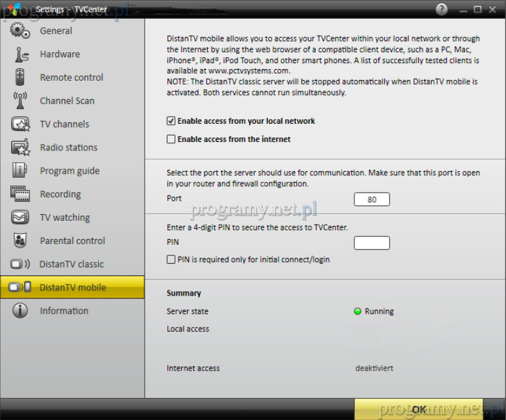Click the Hardware settings icon
Image resolution: width=506 pixels, height=420 pixels.
pos(20,55)
